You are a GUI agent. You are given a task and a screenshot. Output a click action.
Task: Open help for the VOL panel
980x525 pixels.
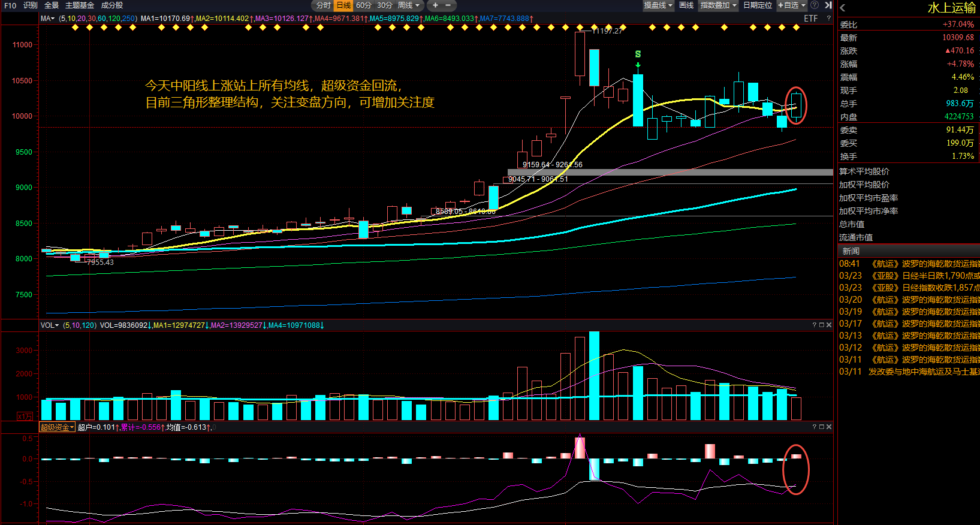tap(814, 325)
